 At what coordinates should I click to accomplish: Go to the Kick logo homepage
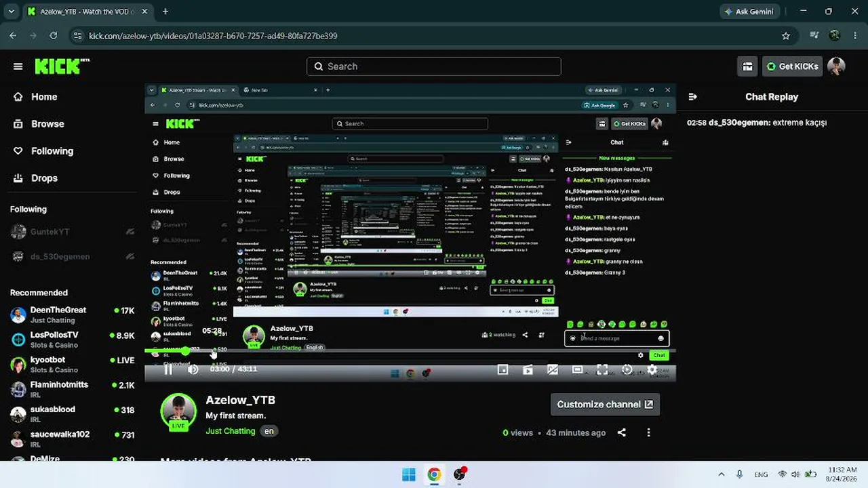click(x=62, y=66)
